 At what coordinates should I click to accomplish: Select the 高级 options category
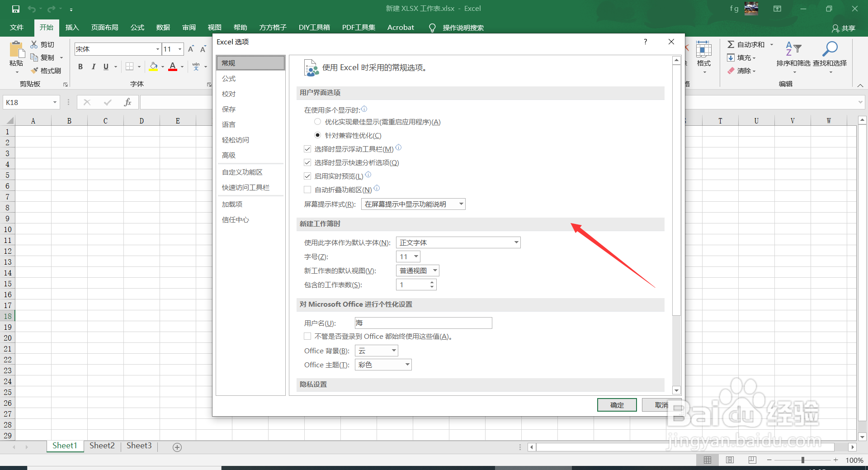coord(229,155)
